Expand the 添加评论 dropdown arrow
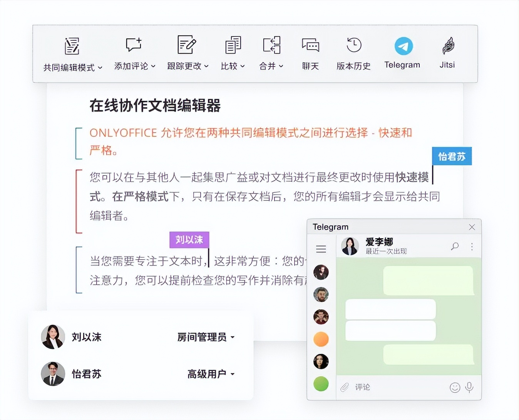The width and height of the screenshot is (519, 420). point(153,66)
